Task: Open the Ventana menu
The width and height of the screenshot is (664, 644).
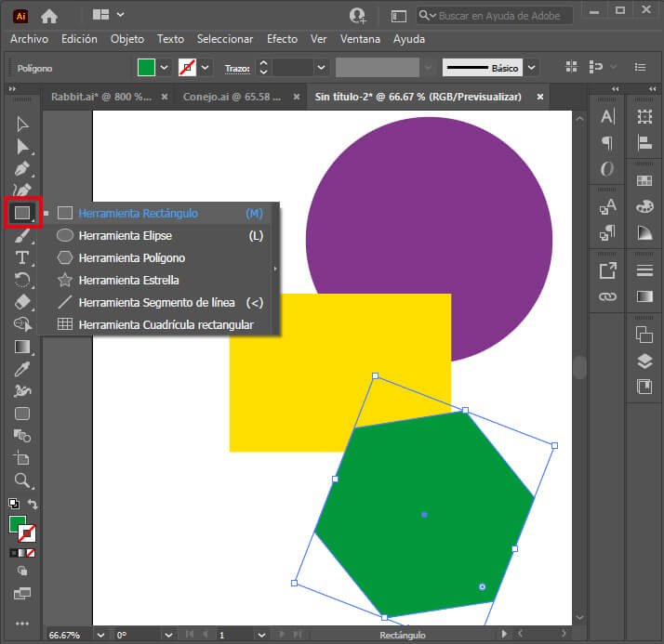Action: pyautogui.click(x=360, y=39)
